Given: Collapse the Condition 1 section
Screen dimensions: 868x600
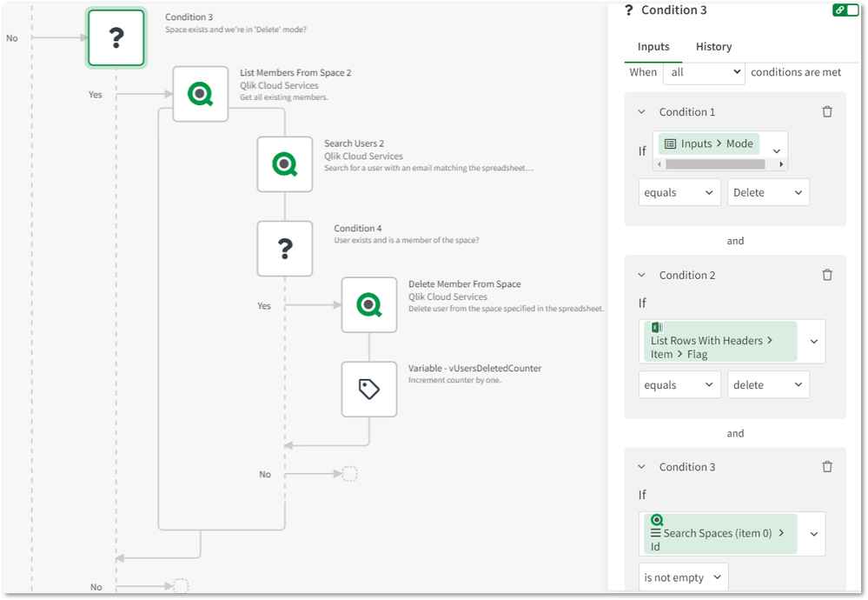Looking at the screenshot, I should click(641, 111).
